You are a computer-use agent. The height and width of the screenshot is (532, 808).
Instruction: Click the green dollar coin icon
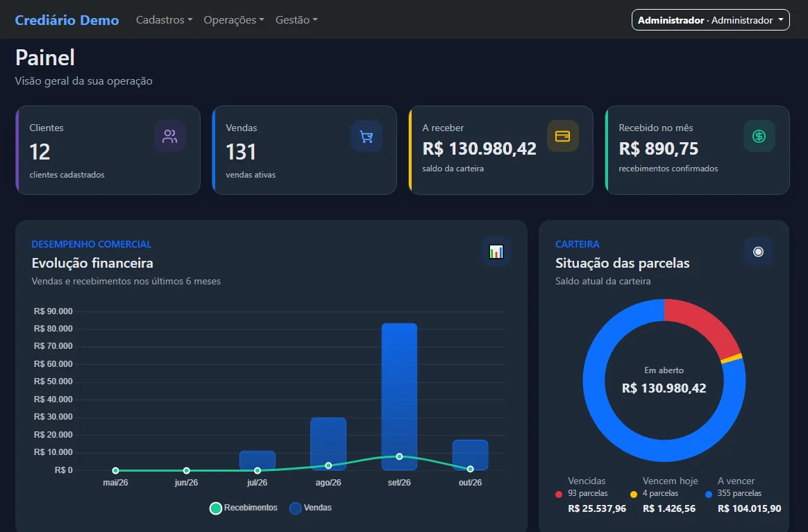click(x=759, y=136)
